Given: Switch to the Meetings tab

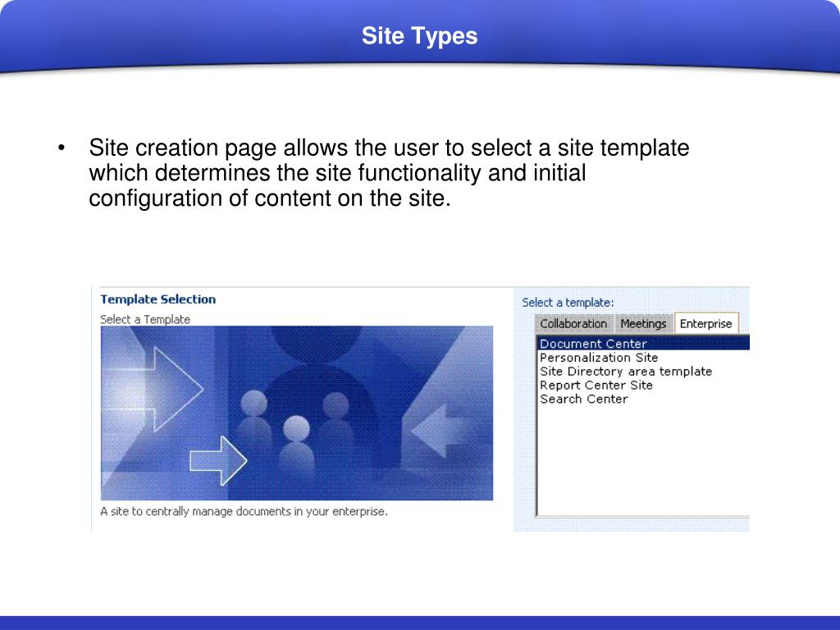Looking at the screenshot, I should [x=643, y=323].
